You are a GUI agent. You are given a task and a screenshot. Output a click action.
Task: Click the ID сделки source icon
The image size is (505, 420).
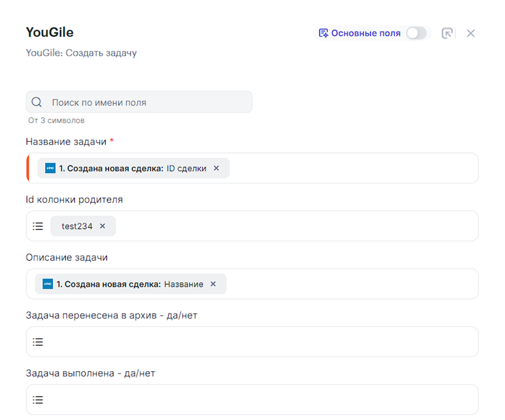pos(50,168)
